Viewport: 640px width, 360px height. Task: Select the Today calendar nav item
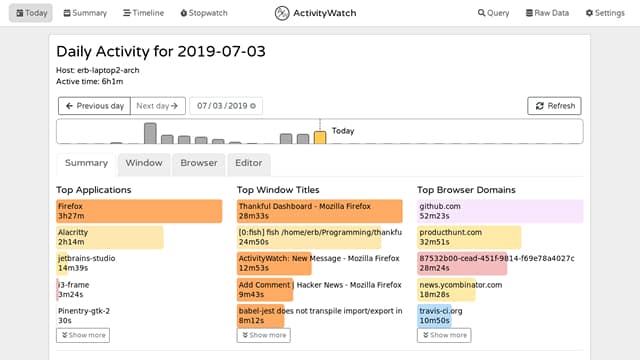tap(31, 13)
